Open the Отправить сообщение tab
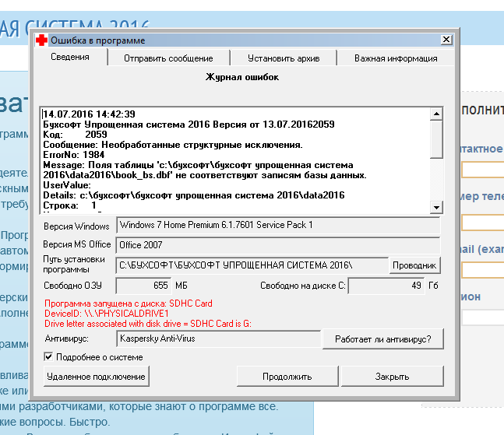 point(168,58)
